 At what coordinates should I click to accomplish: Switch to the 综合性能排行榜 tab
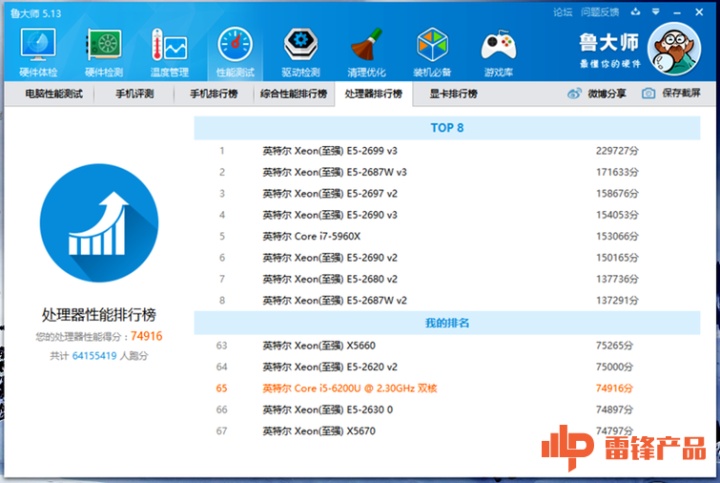point(294,94)
